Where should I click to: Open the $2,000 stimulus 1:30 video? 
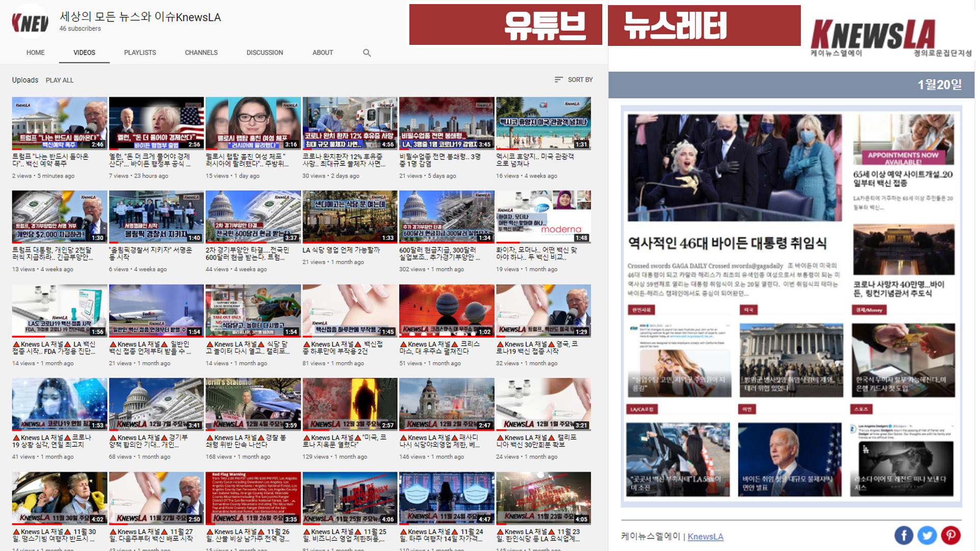(x=59, y=216)
